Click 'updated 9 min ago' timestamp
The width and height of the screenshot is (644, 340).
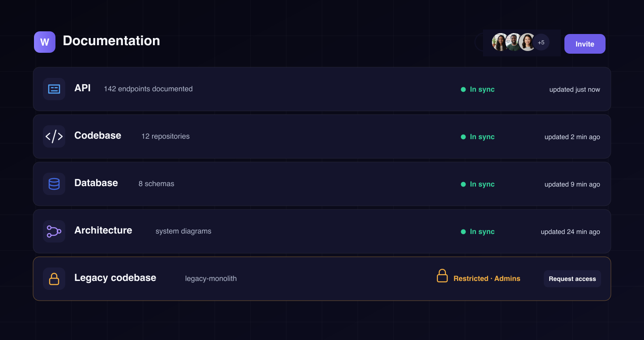572,184
